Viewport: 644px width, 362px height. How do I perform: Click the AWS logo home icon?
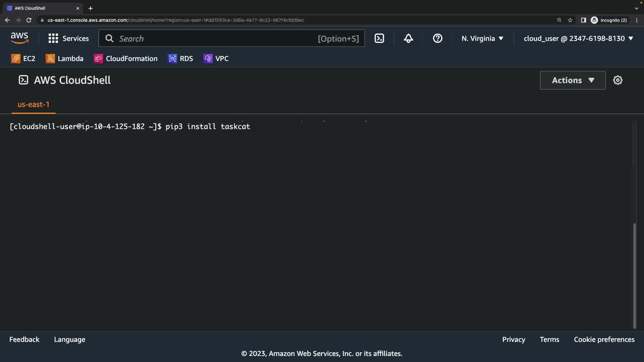pos(19,38)
